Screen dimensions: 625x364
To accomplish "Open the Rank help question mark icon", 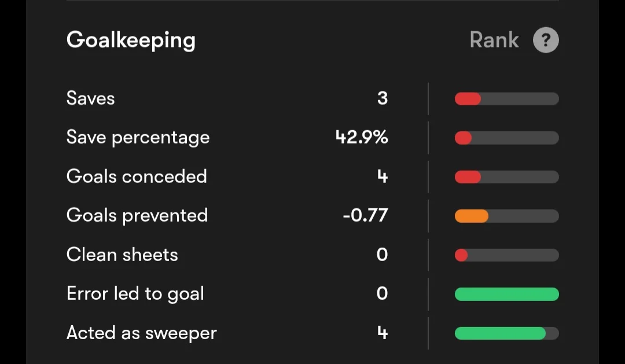I will [x=546, y=40].
